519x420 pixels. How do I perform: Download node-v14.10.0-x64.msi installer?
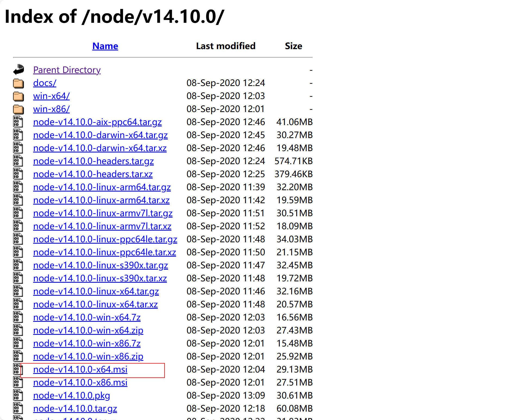[x=80, y=370]
